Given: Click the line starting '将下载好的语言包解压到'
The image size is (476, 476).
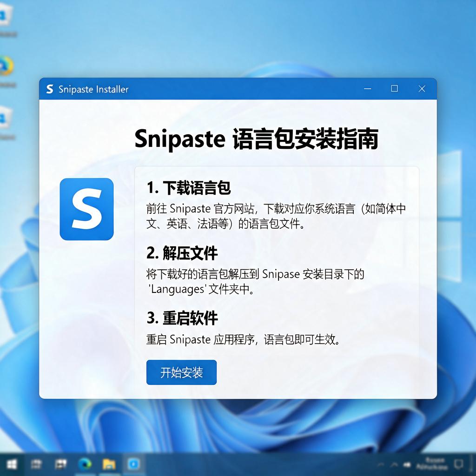Looking at the screenshot, I should [x=255, y=274].
